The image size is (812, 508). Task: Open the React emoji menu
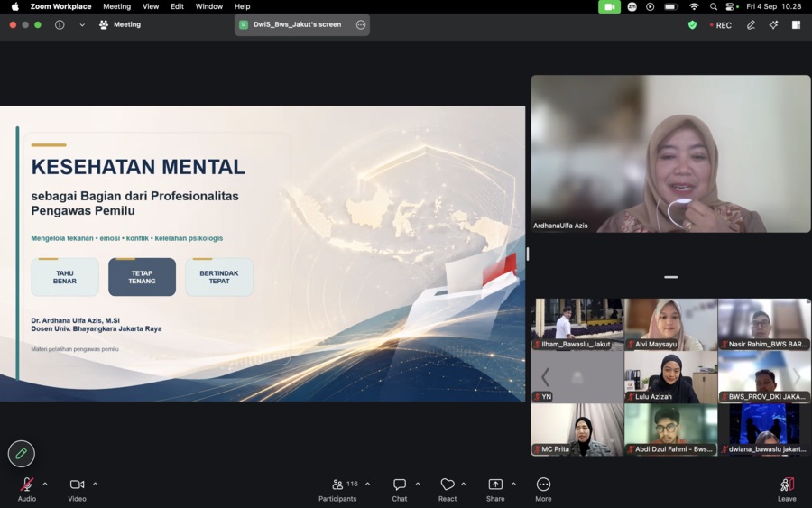click(448, 489)
